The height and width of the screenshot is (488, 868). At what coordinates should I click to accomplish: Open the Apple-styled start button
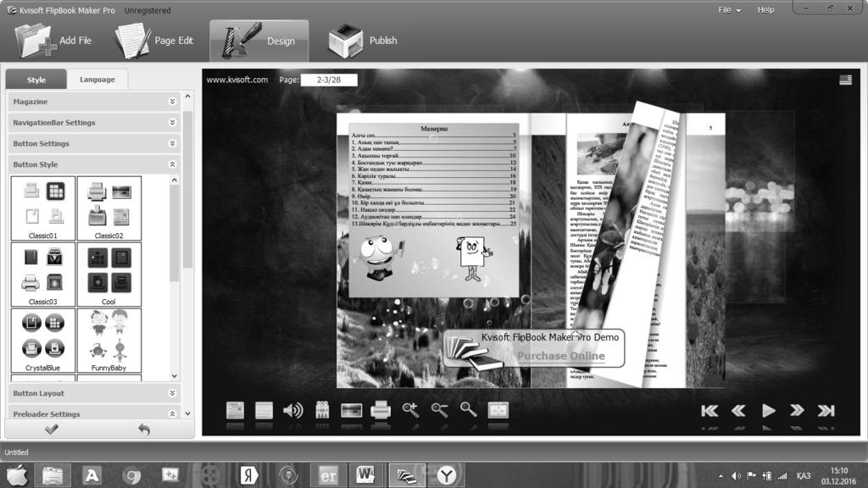point(17,475)
